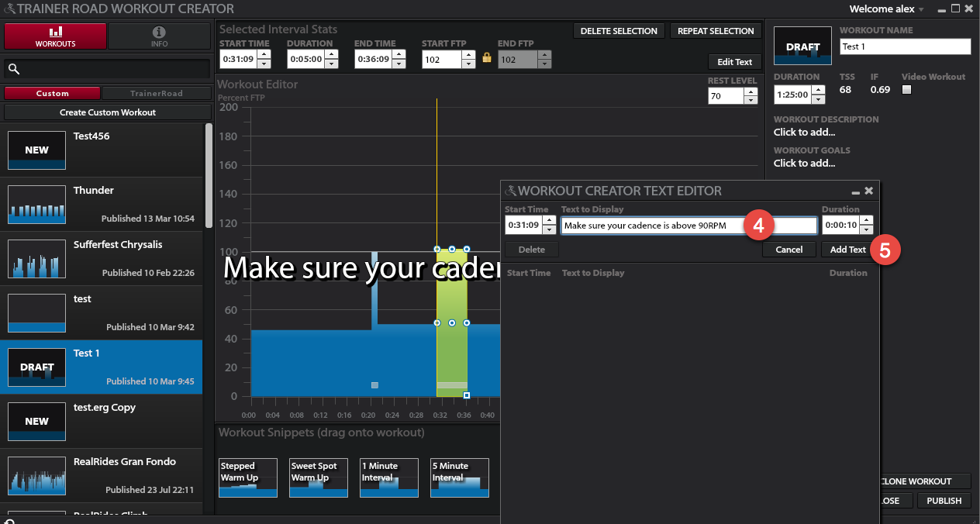Click Delete Selection button
This screenshot has height=524, width=980.
[619, 31]
